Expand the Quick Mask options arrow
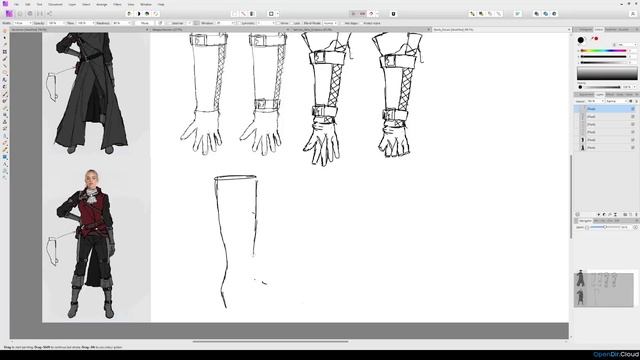640x360 pixels. [278, 14]
